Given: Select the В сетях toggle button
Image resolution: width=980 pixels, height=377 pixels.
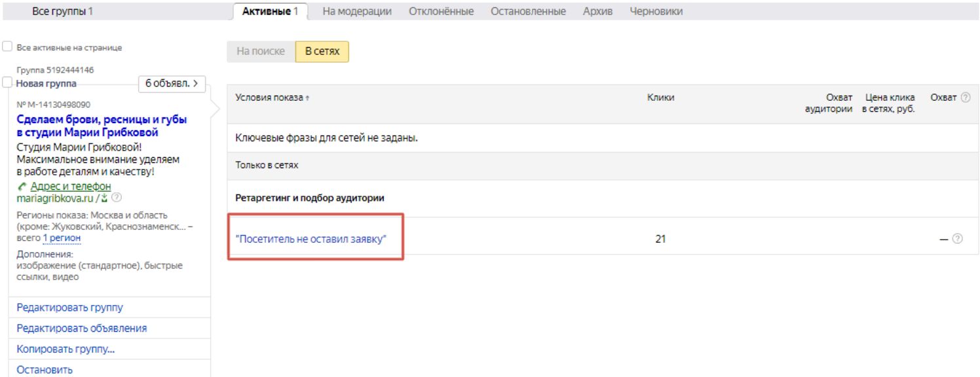Looking at the screenshot, I should pyautogui.click(x=322, y=51).
